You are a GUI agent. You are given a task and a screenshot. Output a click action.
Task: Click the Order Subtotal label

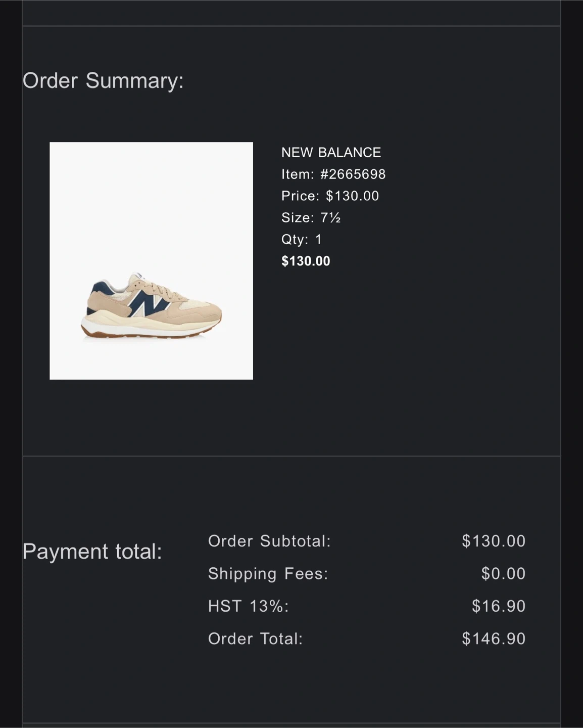coord(269,541)
